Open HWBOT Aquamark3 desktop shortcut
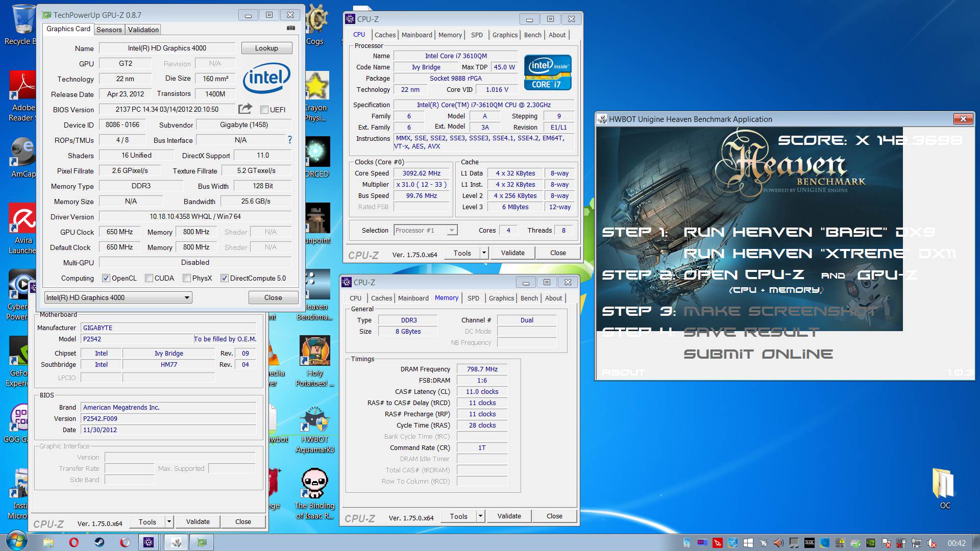The image size is (980, 551). pyautogui.click(x=315, y=429)
